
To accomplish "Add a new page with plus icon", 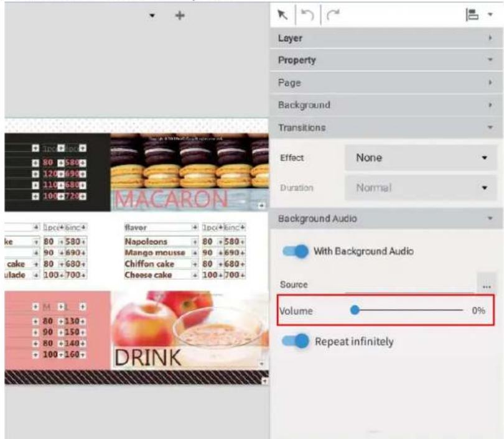I will click(180, 16).
